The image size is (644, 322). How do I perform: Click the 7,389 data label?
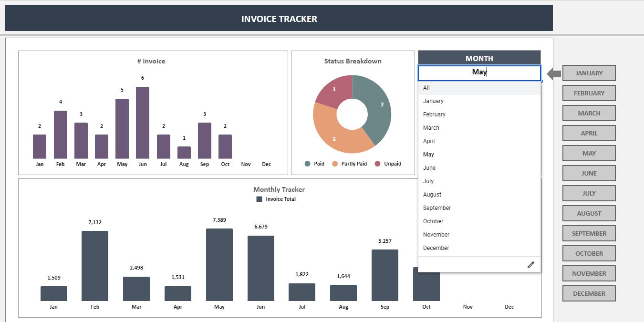[219, 220]
